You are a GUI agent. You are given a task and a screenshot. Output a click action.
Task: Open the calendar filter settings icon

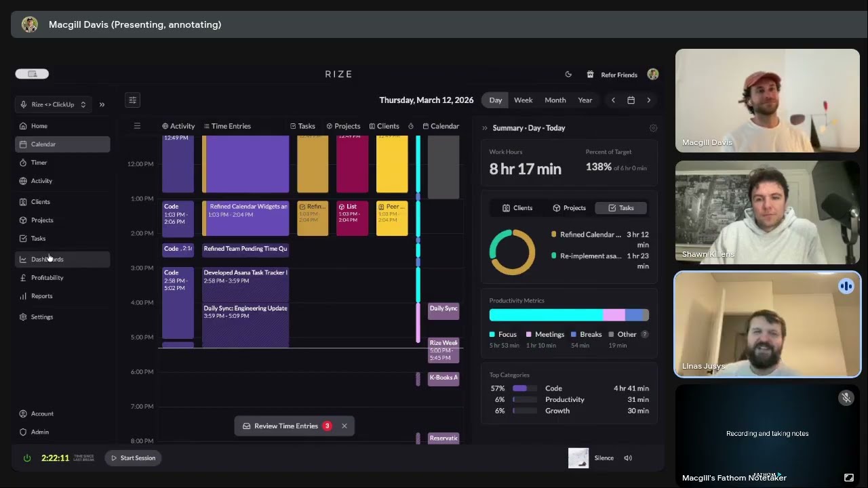[x=133, y=100]
